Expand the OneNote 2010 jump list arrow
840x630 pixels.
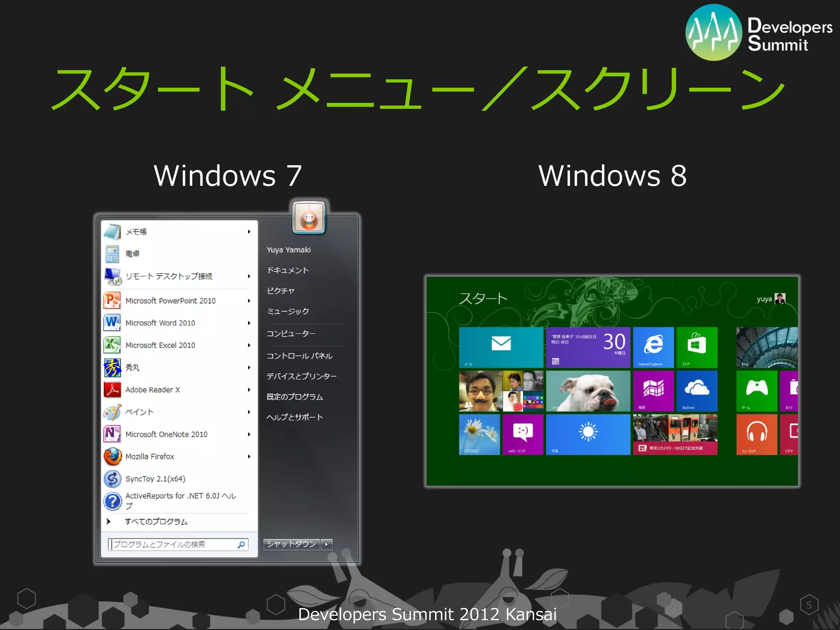[249, 434]
